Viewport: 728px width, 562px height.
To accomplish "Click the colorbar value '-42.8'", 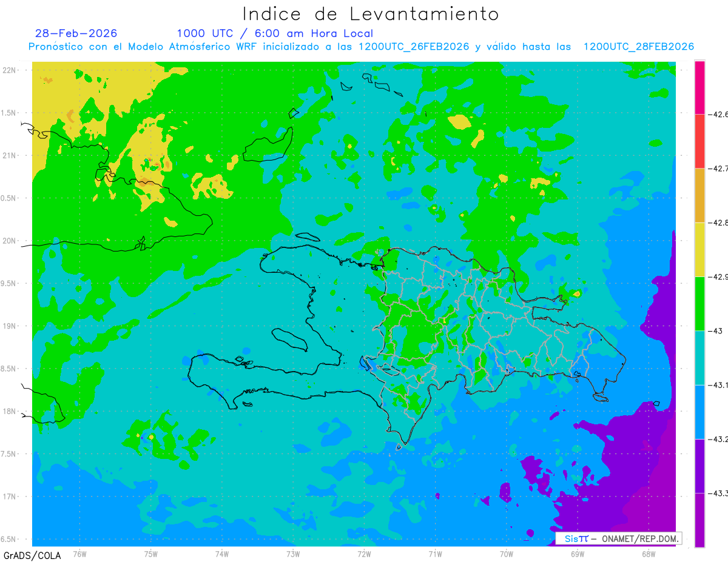I will point(718,222).
